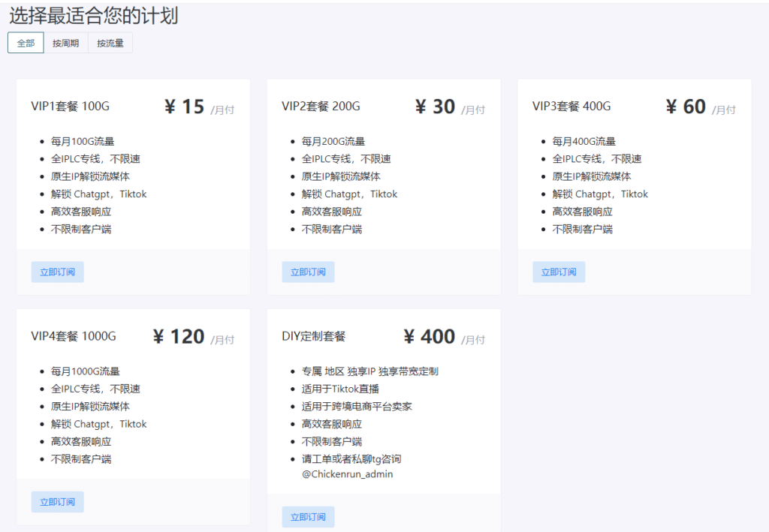Click the VIP3套餐 400G plan title
The width and height of the screenshot is (769, 532).
[x=571, y=107]
